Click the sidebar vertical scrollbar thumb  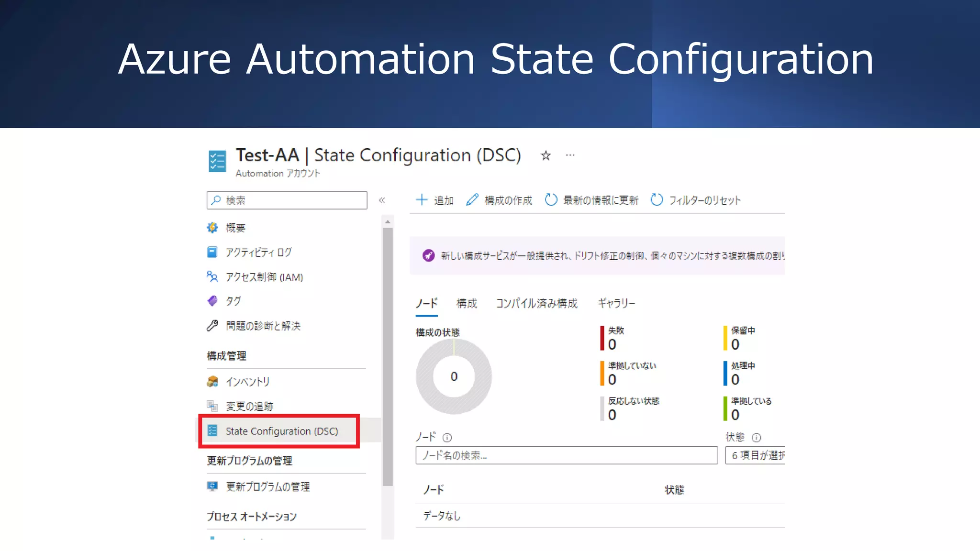click(388, 357)
